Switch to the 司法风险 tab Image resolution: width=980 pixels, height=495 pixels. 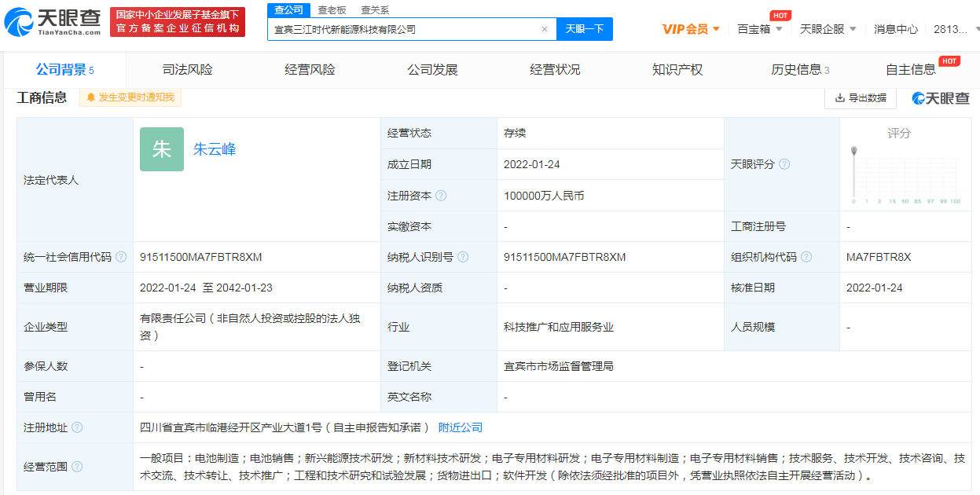pyautogui.click(x=187, y=70)
